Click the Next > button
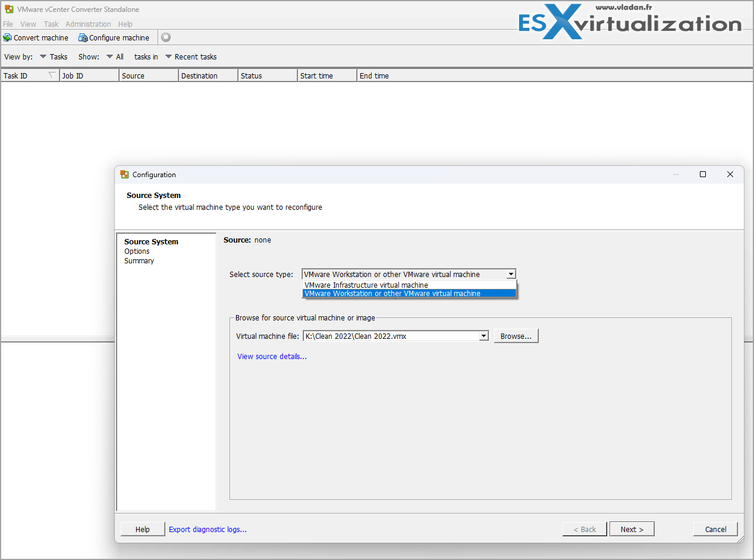 (632, 529)
